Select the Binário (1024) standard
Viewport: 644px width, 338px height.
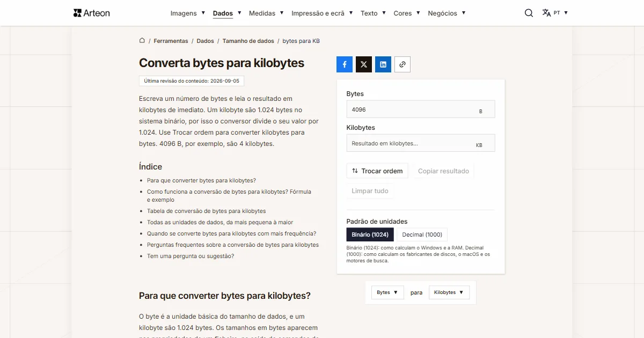(x=370, y=234)
